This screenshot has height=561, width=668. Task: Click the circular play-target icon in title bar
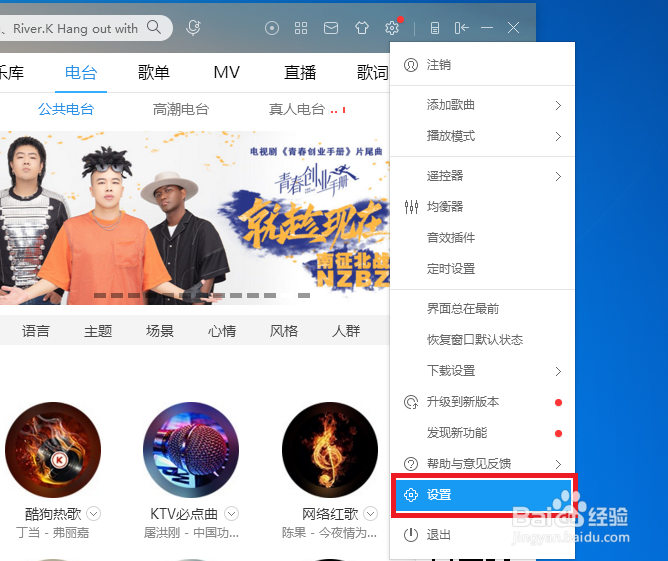click(272, 28)
